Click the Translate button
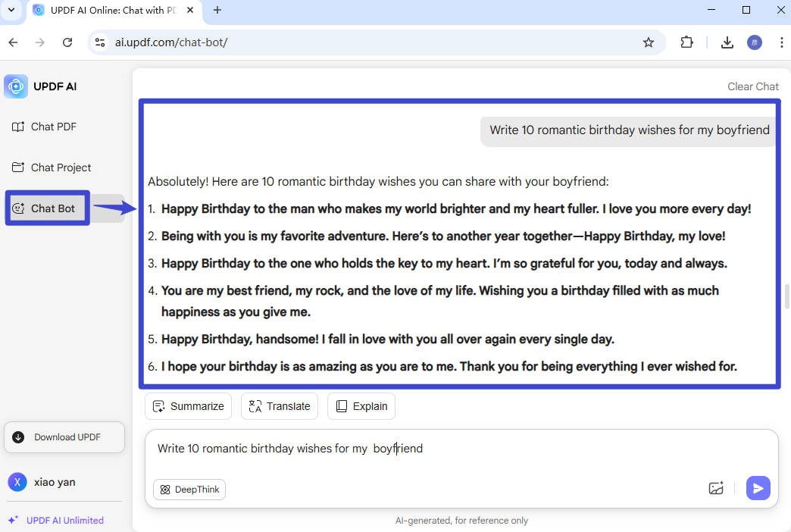This screenshot has width=791, height=532. coord(280,406)
